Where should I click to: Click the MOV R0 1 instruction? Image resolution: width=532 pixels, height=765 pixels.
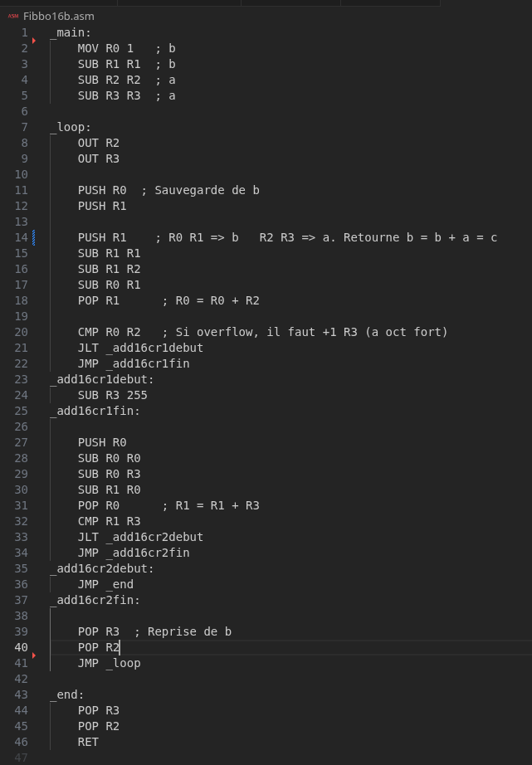tap(105, 48)
